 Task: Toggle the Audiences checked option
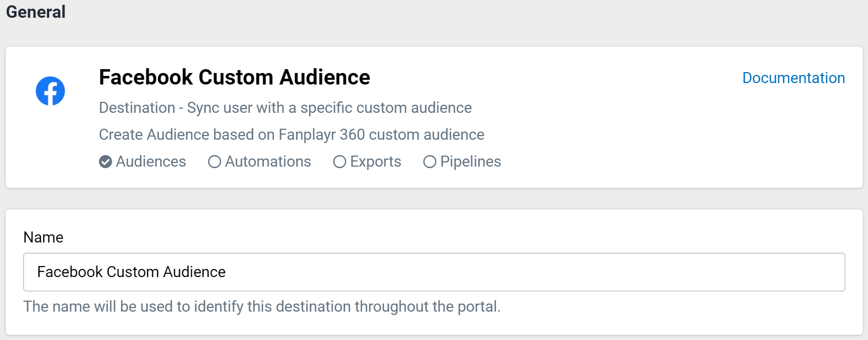point(142,162)
